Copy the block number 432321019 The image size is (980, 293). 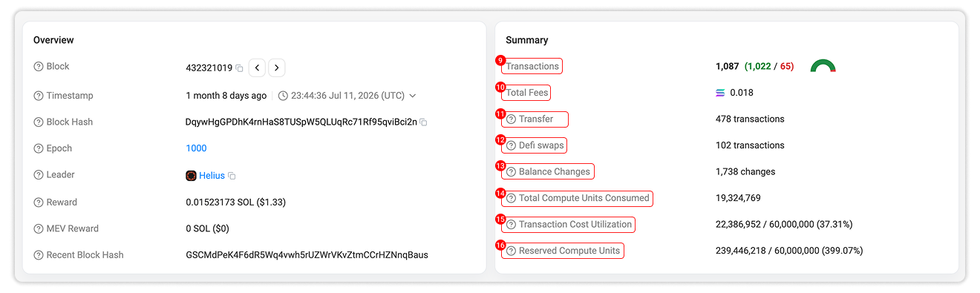tap(240, 68)
